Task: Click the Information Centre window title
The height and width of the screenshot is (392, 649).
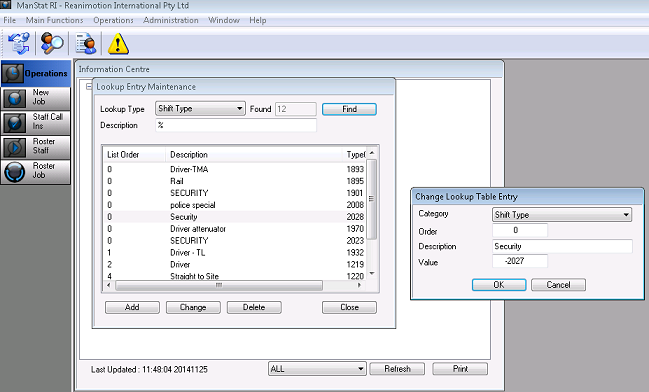Action: point(114,69)
